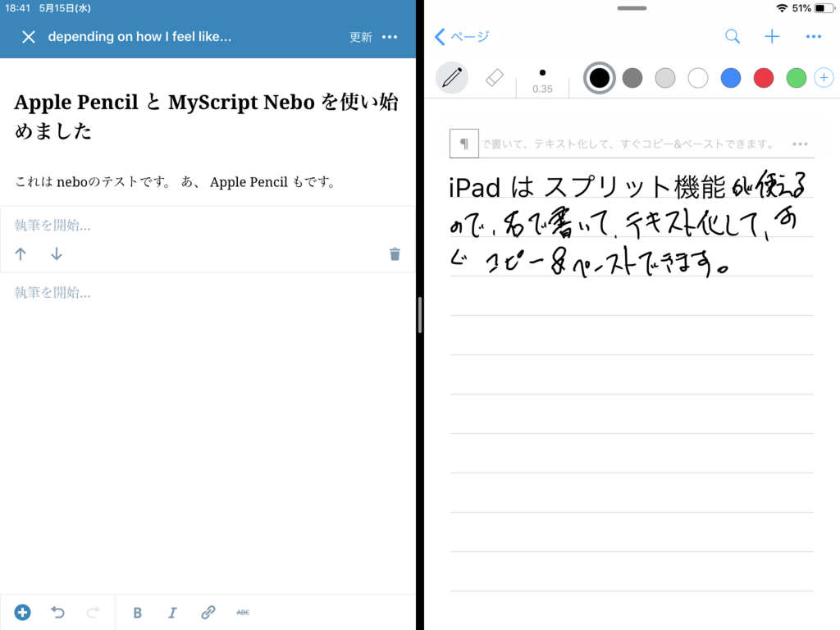Grab the split view divider handle
Screen dimensions: 840x630
pos(420,315)
